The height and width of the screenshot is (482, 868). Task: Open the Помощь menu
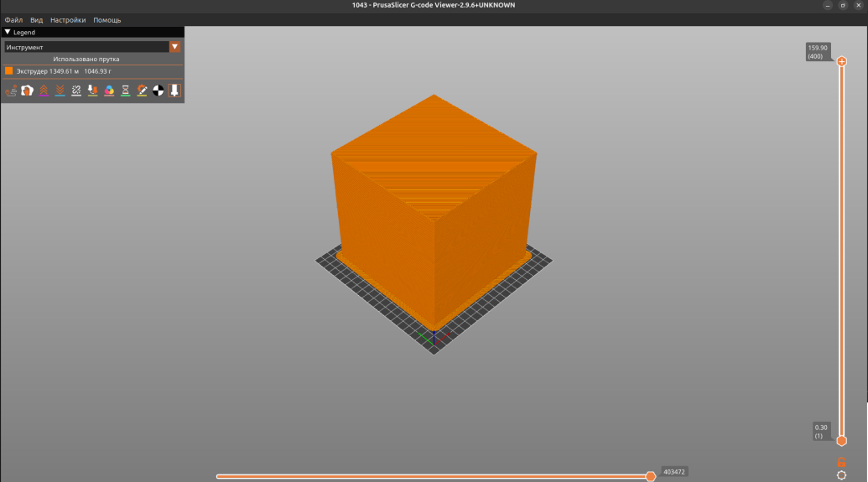coord(107,20)
